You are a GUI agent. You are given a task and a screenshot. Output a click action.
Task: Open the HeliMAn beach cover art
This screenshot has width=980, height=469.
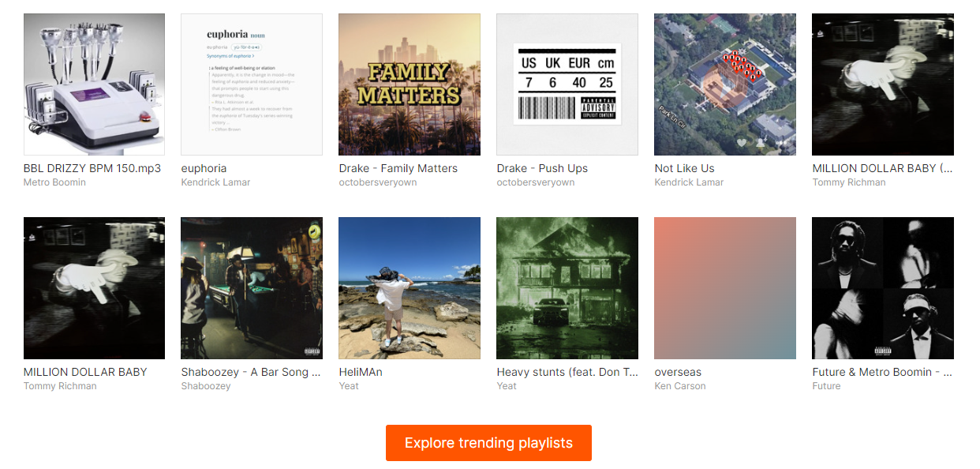pos(410,288)
